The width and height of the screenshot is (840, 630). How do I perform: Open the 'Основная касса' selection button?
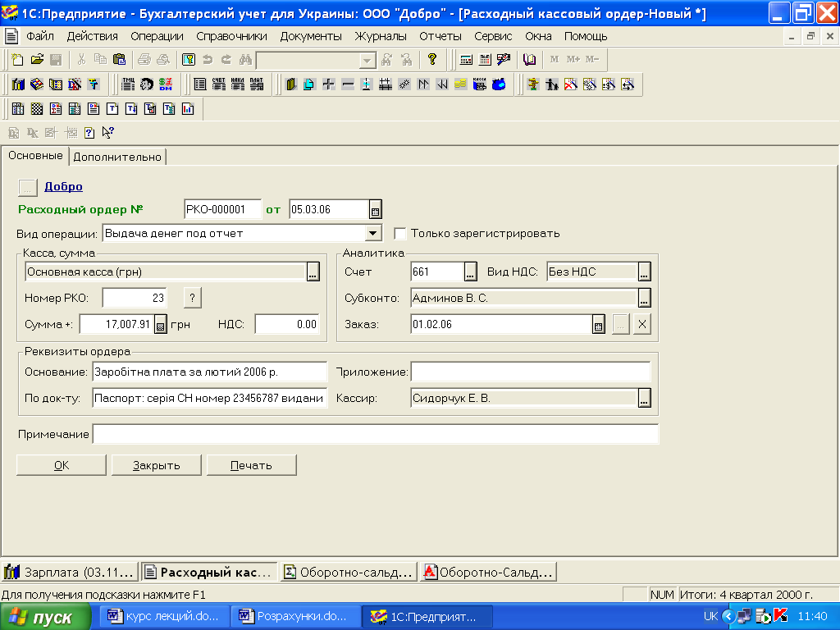[313, 273]
